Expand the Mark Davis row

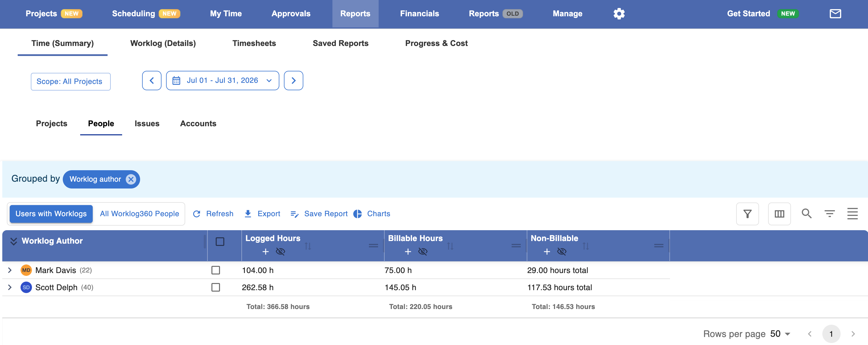point(10,270)
